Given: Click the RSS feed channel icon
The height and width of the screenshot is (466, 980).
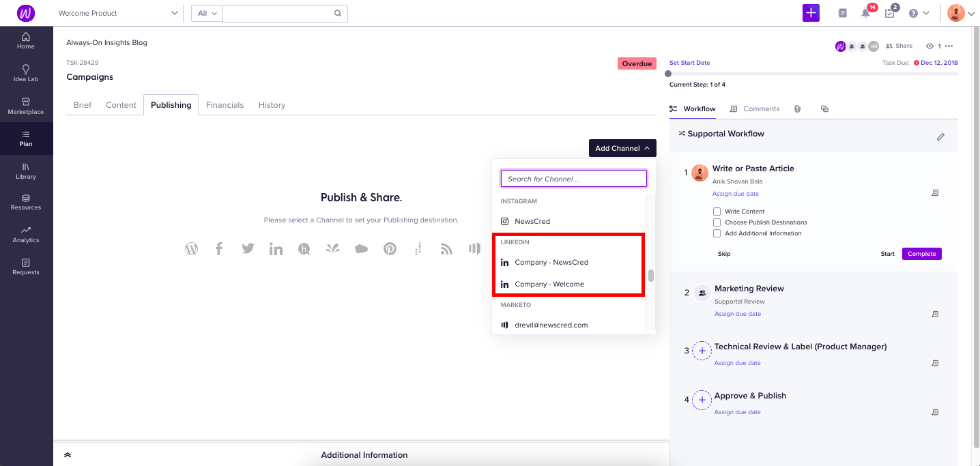Looking at the screenshot, I should (x=446, y=249).
